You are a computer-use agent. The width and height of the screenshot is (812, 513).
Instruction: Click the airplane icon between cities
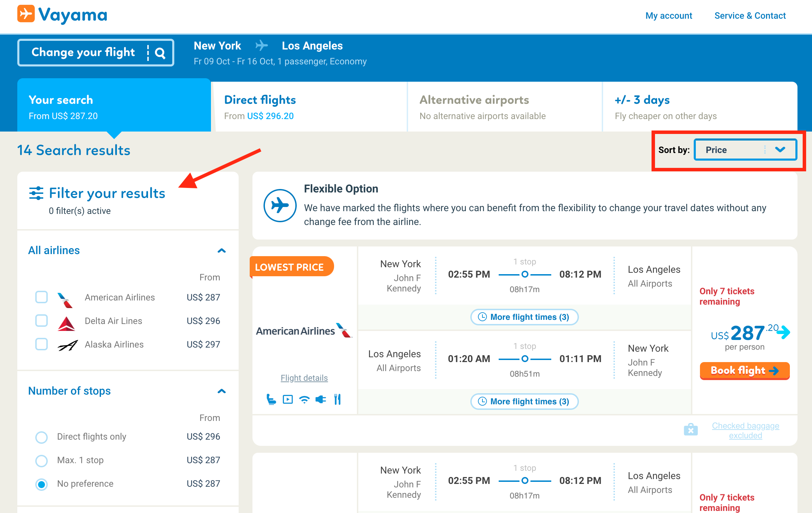tap(261, 45)
